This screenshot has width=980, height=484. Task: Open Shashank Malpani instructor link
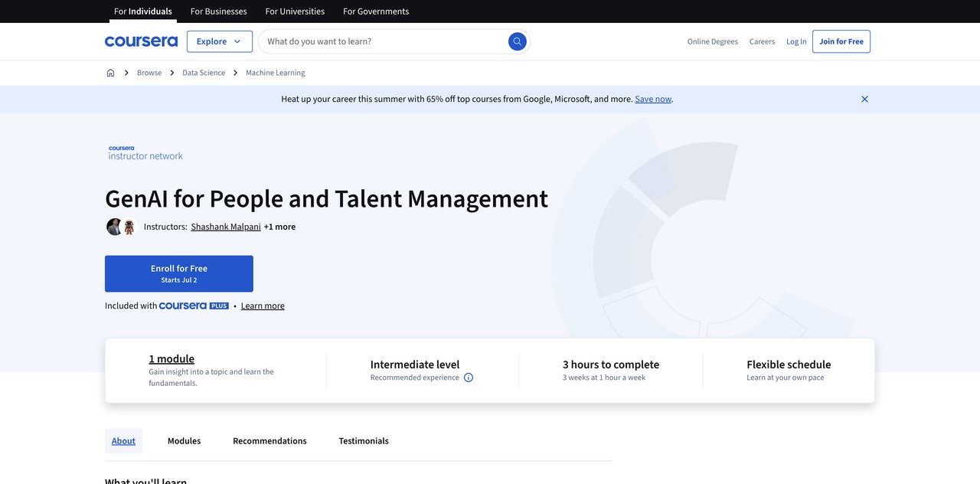pyautogui.click(x=225, y=227)
